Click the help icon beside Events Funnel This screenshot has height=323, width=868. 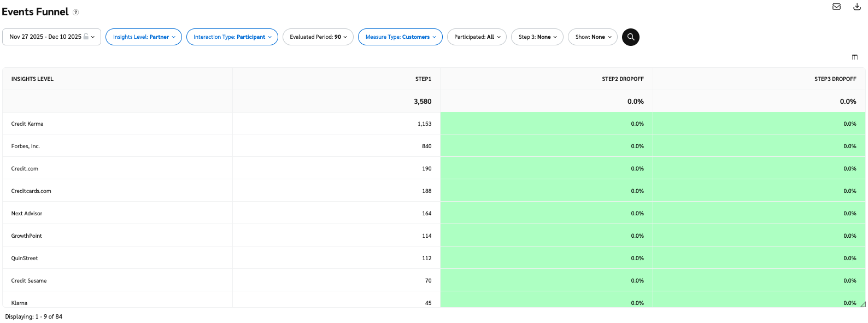coord(76,13)
